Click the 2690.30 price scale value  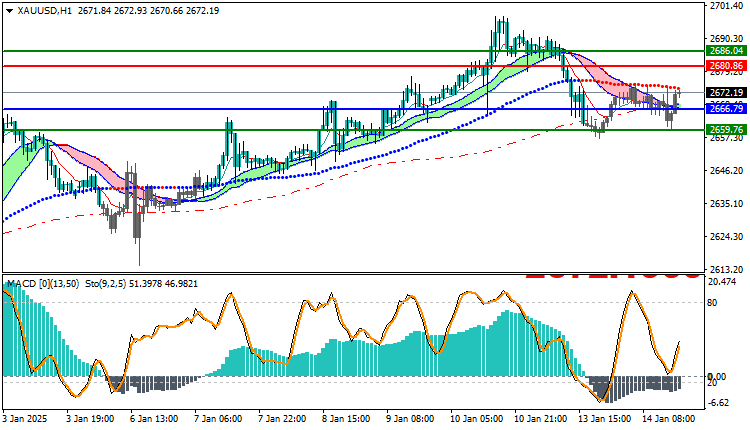click(727, 39)
